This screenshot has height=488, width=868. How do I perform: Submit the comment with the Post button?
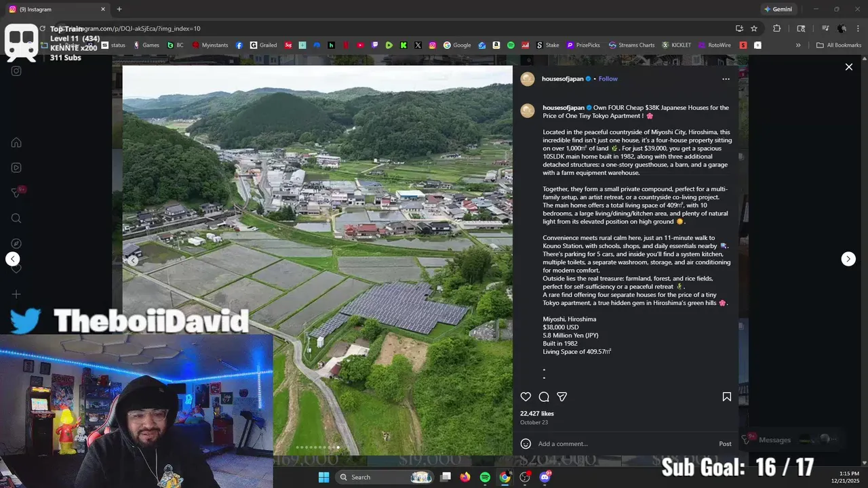725,444
